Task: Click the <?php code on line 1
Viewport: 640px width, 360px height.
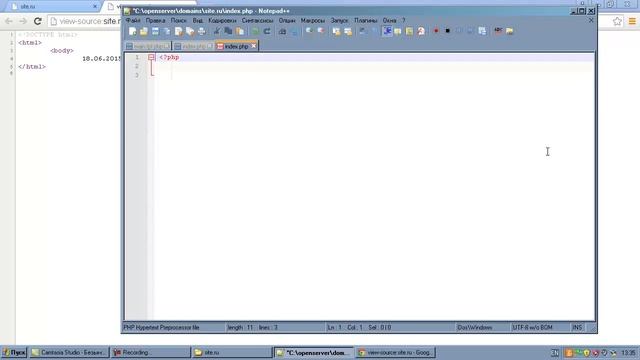Action: (x=169, y=58)
